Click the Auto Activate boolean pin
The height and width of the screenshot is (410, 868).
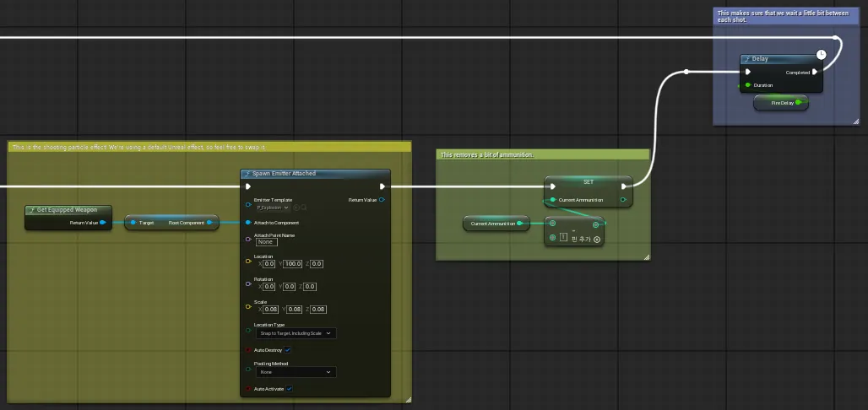pos(248,388)
